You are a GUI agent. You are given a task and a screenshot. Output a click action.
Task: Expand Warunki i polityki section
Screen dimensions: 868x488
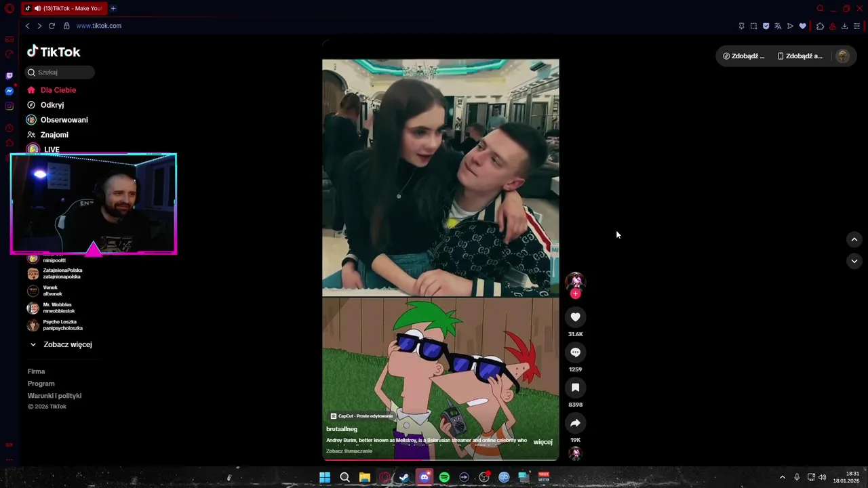[54, 396]
